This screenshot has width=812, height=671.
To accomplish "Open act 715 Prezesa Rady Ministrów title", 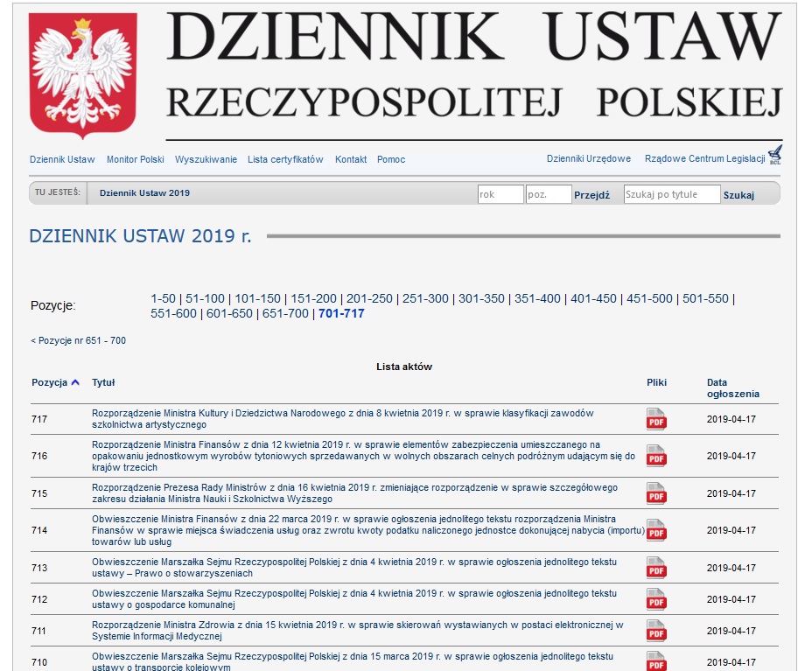I will tap(354, 493).
